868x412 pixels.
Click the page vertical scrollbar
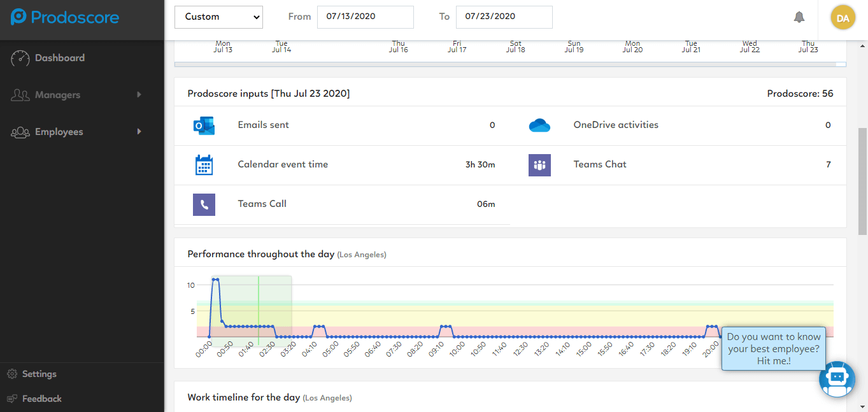pyautogui.click(x=863, y=181)
